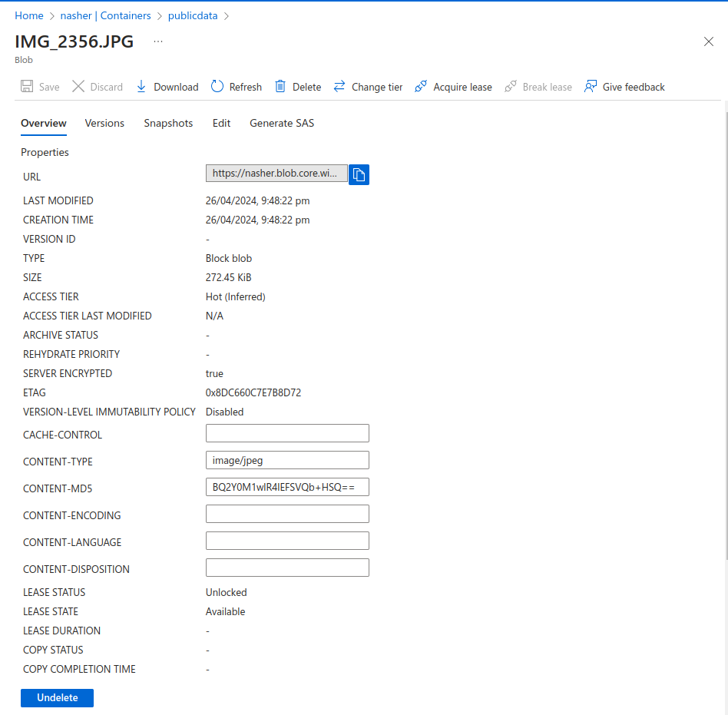Go to publicdata breadcrumb link
The image size is (728, 715).
click(x=194, y=15)
